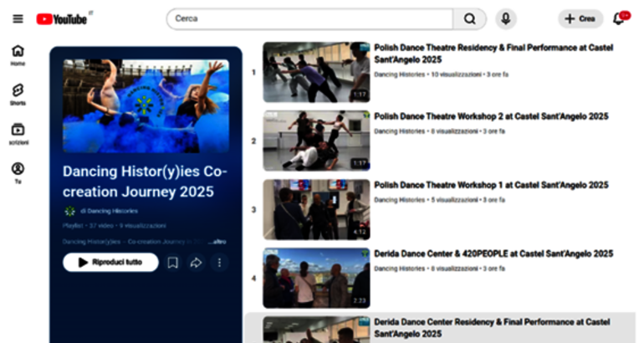The width and height of the screenshot is (644, 343).
Task: Click the YouTube logo
Action: coord(63,18)
